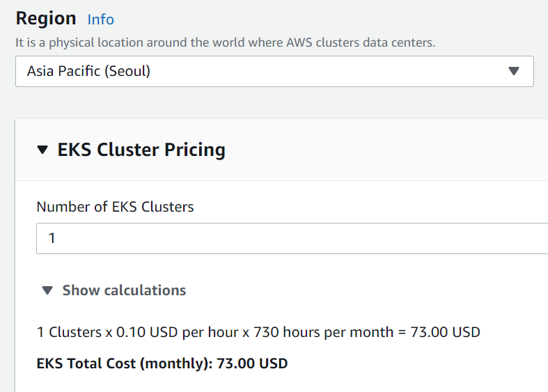The height and width of the screenshot is (392, 548).
Task: Click the EKS Cluster Pricing header bar blank area
Action: pyautogui.click(x=383, y=150)
